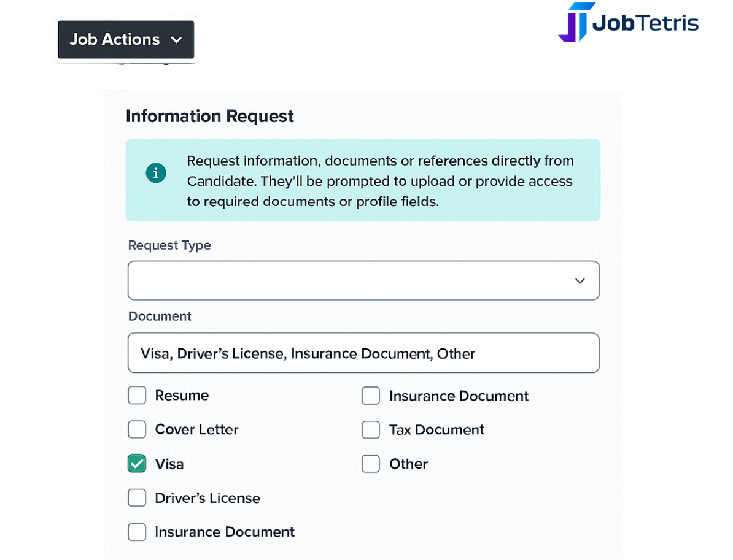733x560 pixels.
Task: Check Insurance Document box below Driver's License
Action: [x=137, y=532]
